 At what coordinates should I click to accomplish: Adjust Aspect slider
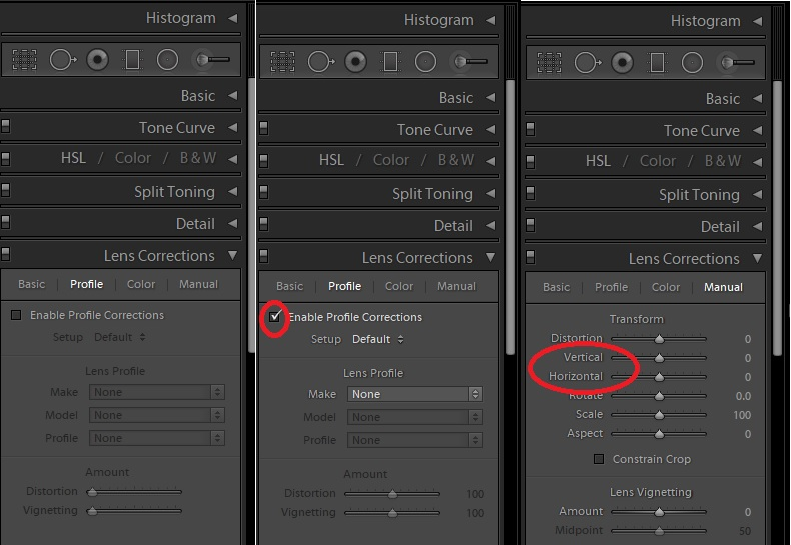pos(659,434)
